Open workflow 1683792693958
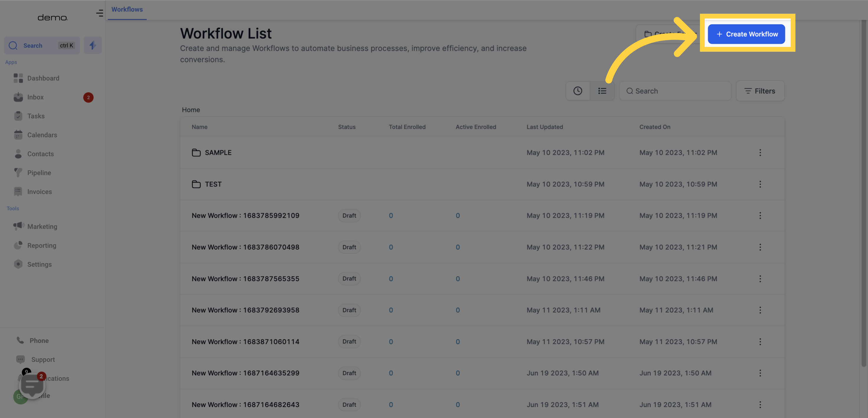The image size is (868, 418). [x=245, y=310]
